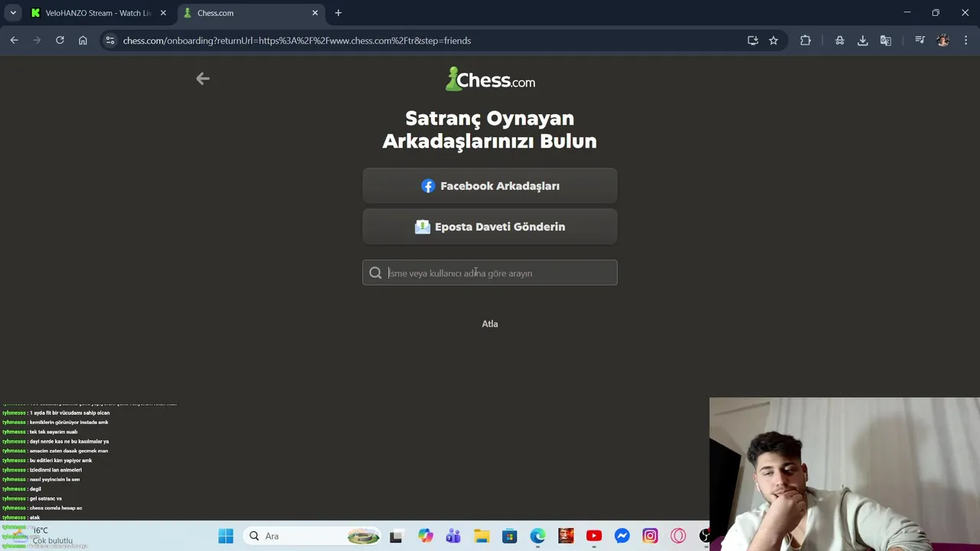This screenshot has width=980, height=551.
Task: Open Opera browser from taskbar
Action: (x=678, y=536)
